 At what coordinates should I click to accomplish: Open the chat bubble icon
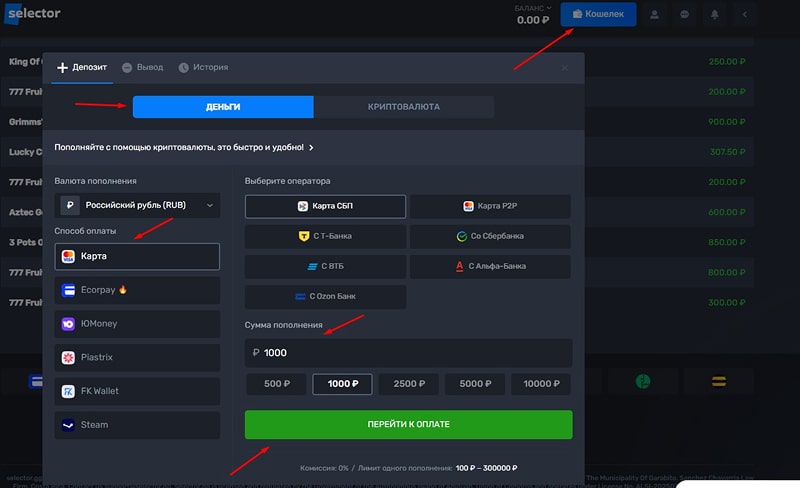coord(684,14)
